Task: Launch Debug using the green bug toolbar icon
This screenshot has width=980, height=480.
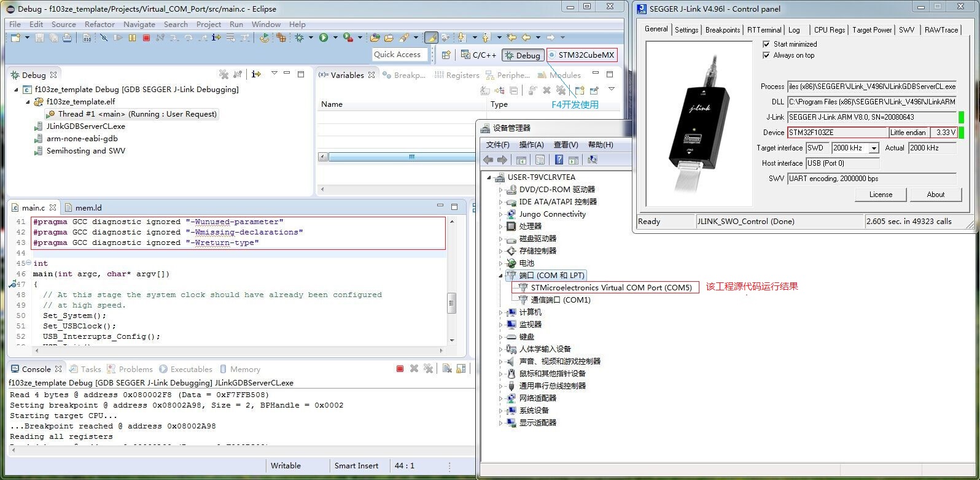Action: [x=300, y=38]
